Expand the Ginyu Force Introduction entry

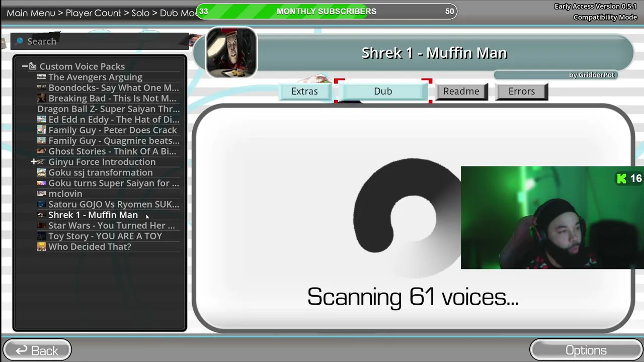(x=34, y=162)
